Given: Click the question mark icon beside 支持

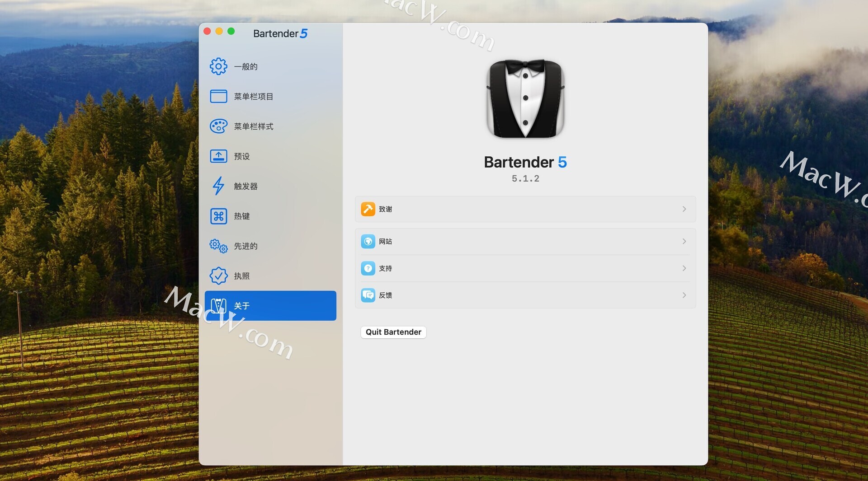Looking at the screenshot, I should 368,268.
